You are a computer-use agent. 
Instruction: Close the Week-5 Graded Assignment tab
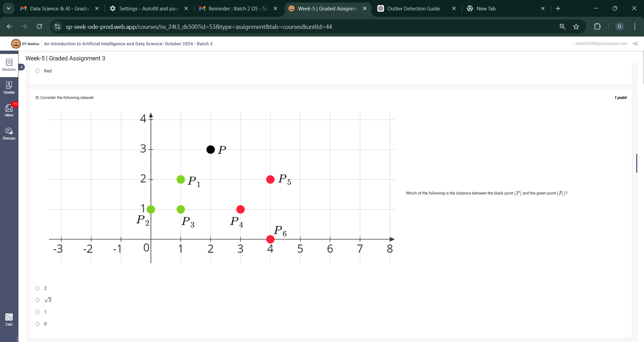click(x=365, y=8)
